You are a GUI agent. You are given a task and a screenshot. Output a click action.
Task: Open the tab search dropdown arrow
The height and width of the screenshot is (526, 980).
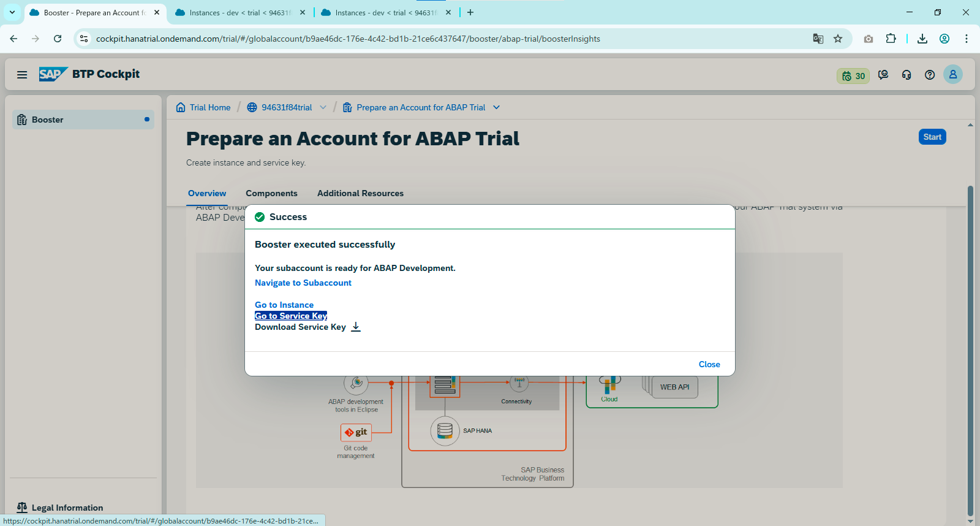[x=12, y=12]
